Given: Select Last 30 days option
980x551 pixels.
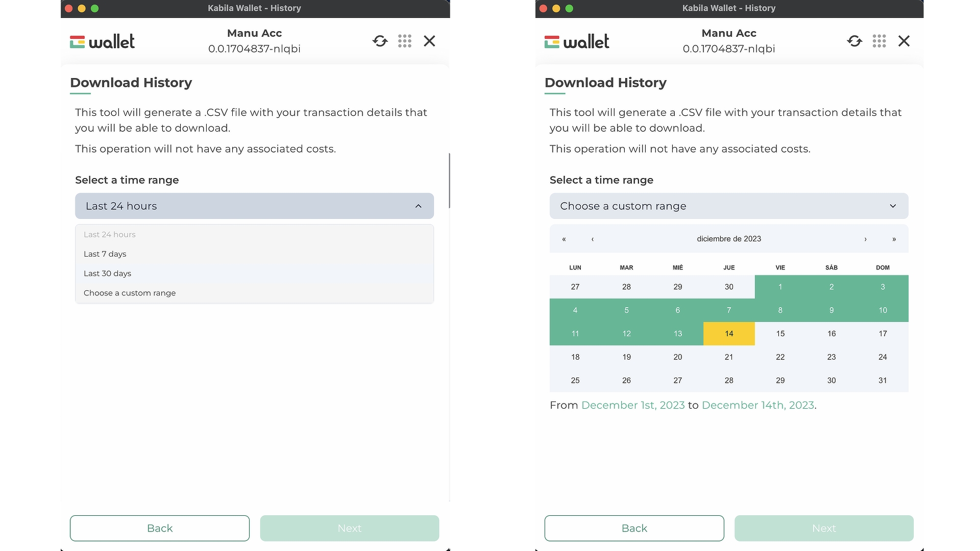Looking at the screenshot, I should click(x=108, y=273).
